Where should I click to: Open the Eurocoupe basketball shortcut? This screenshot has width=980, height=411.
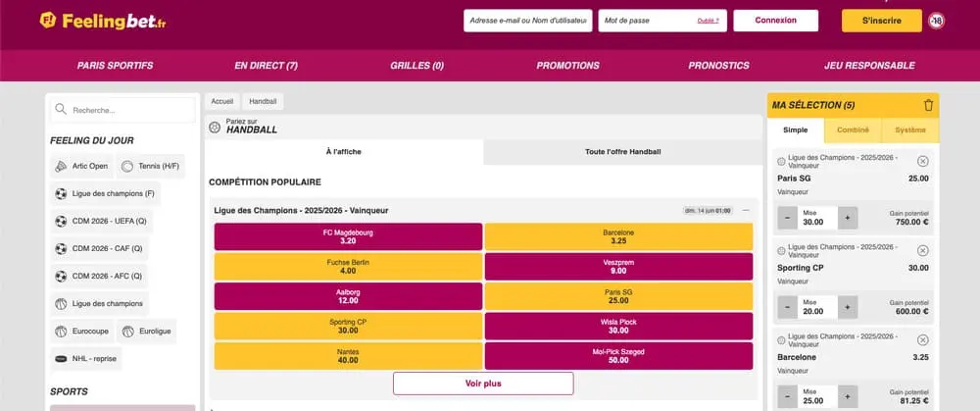tap(82, 332)
